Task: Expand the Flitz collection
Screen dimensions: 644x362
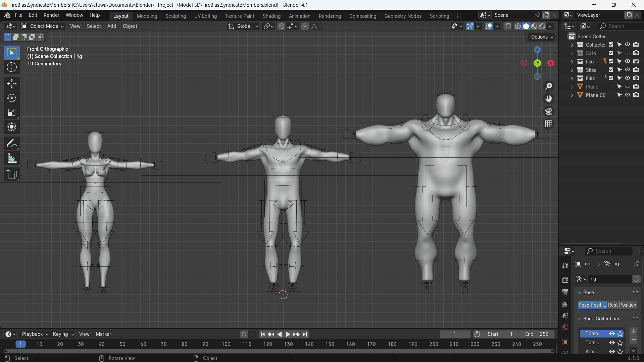Action: pyautogui.click(x=572, y=79)
